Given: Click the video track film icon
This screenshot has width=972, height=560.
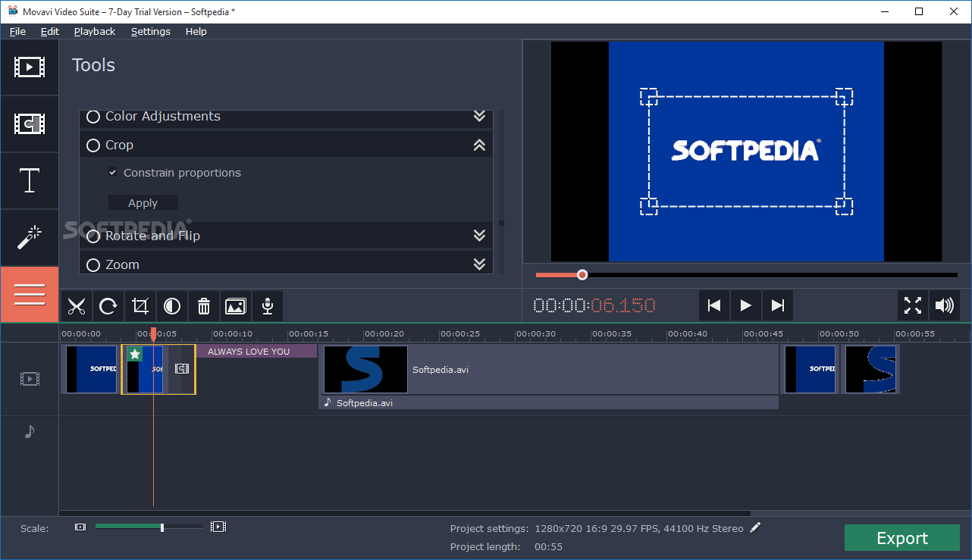Looking at the screenshot, I should 30,378.
